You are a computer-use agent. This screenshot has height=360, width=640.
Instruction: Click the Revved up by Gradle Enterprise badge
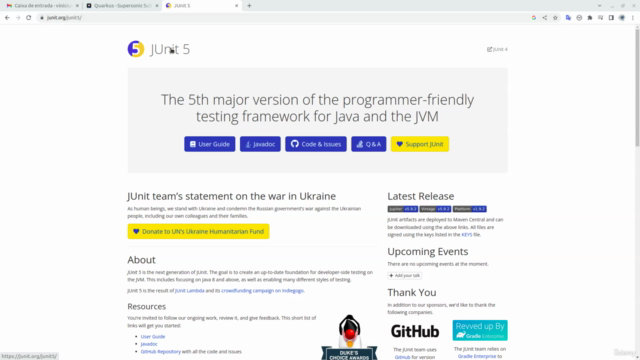(x=480, y=330)
